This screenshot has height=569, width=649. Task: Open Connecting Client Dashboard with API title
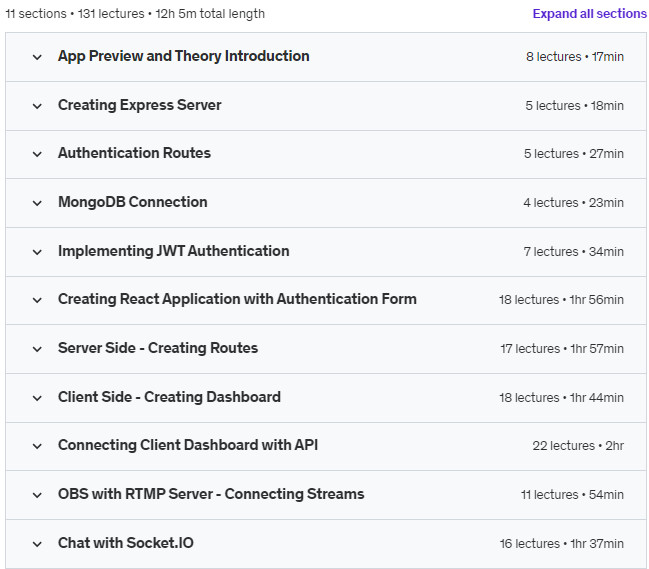click(188, 445)
